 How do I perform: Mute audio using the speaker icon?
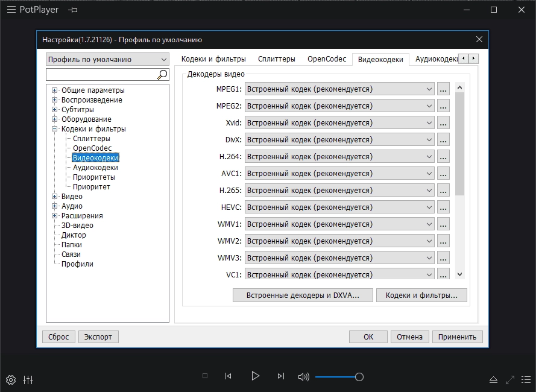click(303, 377)
